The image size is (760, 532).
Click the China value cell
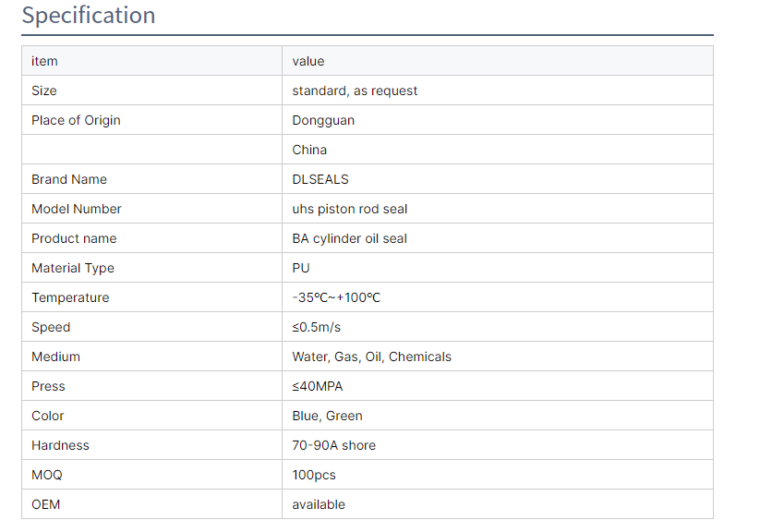309,150
